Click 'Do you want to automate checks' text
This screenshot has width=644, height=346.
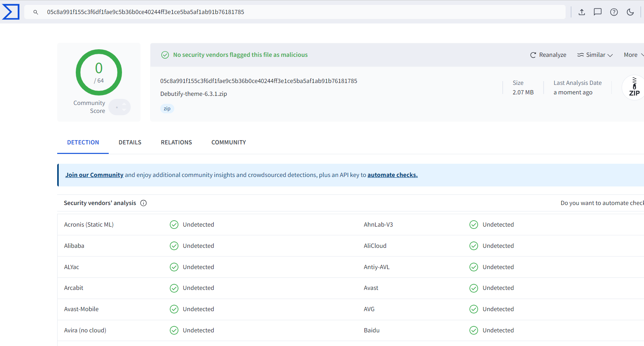602,203
